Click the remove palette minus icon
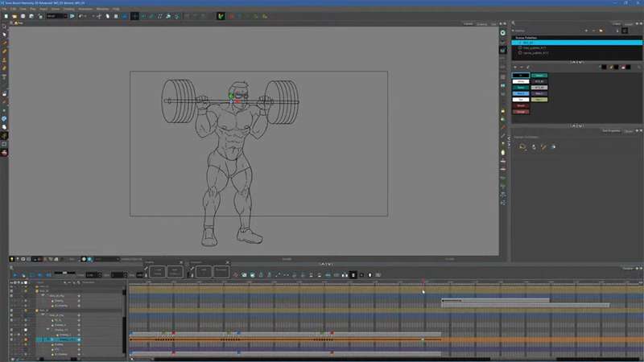This screenshot has width=644, height=362. tap(593, 31)
